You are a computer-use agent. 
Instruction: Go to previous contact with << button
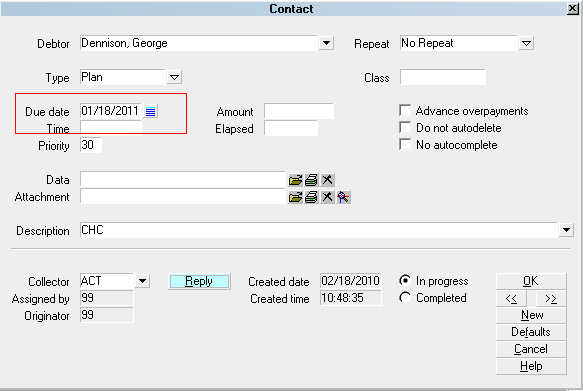(511, 298)
